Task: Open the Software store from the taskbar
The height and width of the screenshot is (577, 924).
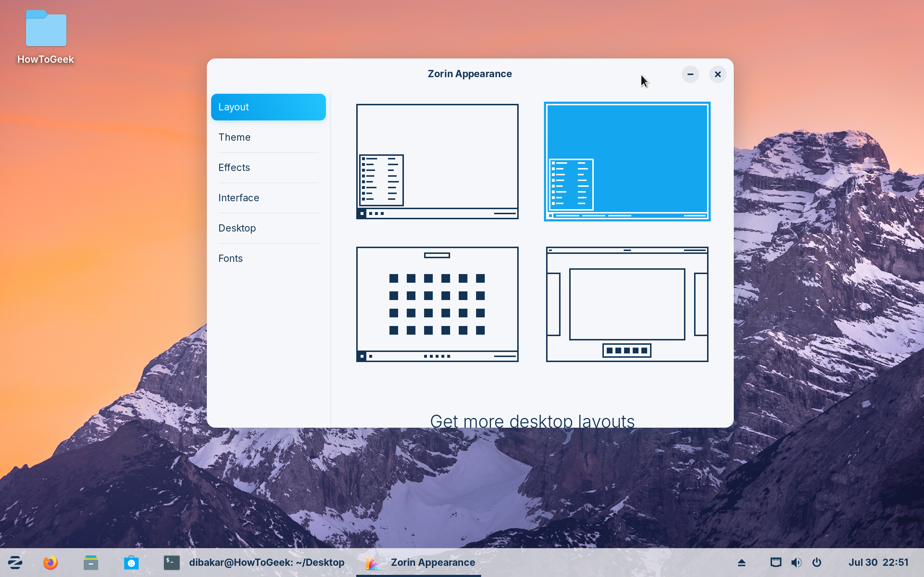Action: [131, 563]
